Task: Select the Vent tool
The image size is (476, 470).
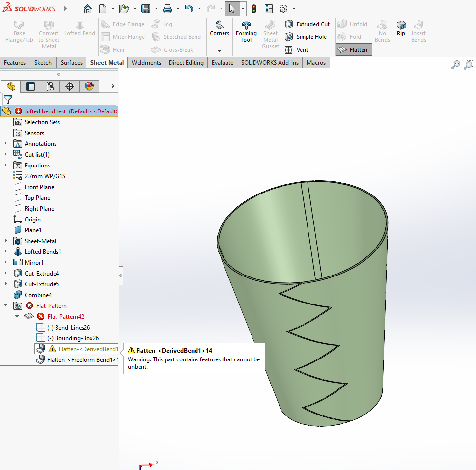Action: (x=297, y=50)
